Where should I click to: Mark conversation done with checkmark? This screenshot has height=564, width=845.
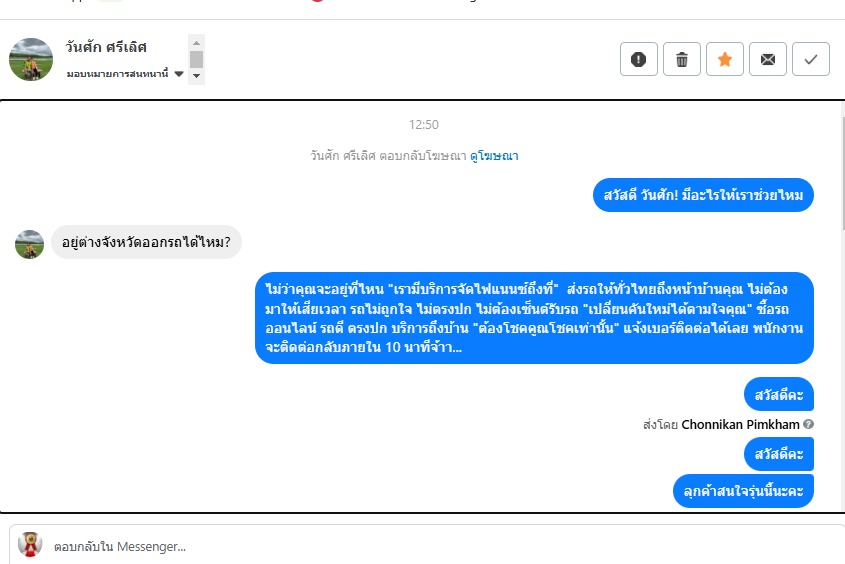click(811, 59)
